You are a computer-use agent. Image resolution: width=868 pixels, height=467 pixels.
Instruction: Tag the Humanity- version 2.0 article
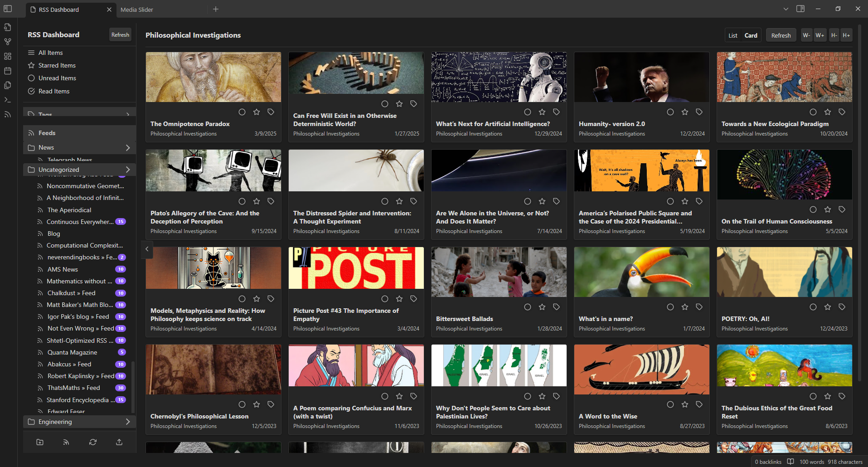click(x=699, y=112)
